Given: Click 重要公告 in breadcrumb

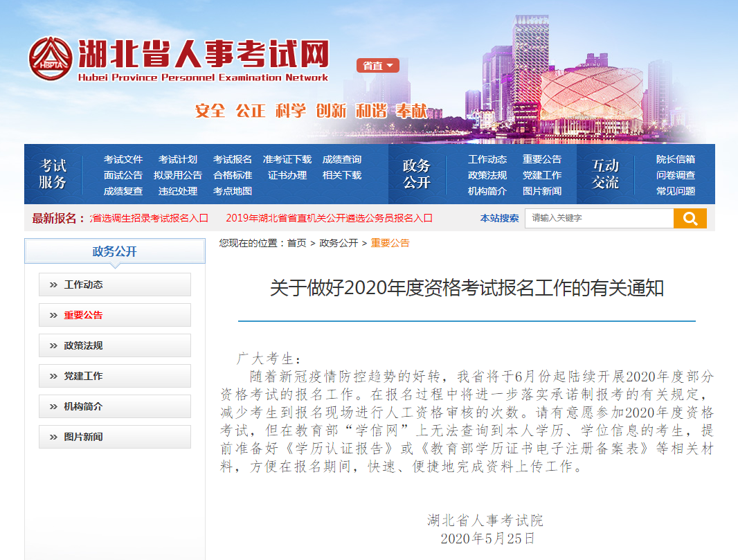Looking at the screenshot, I should click(390, 243).
